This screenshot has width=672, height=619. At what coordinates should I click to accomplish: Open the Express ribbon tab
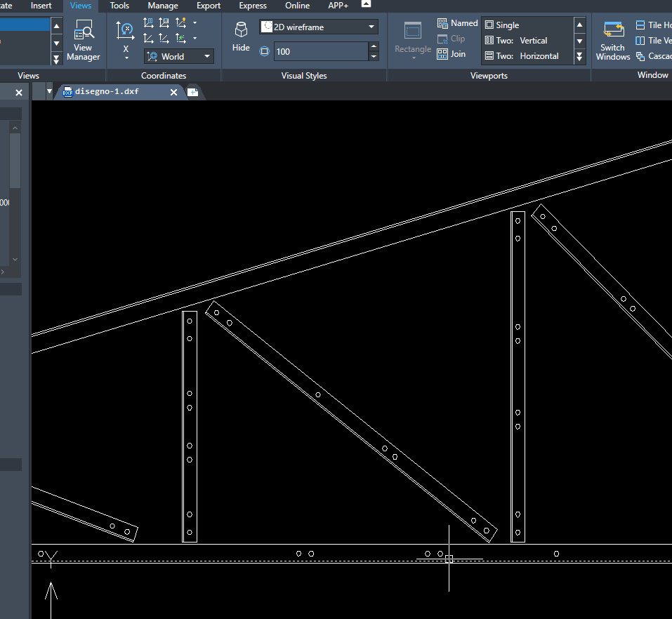(253, 6)
